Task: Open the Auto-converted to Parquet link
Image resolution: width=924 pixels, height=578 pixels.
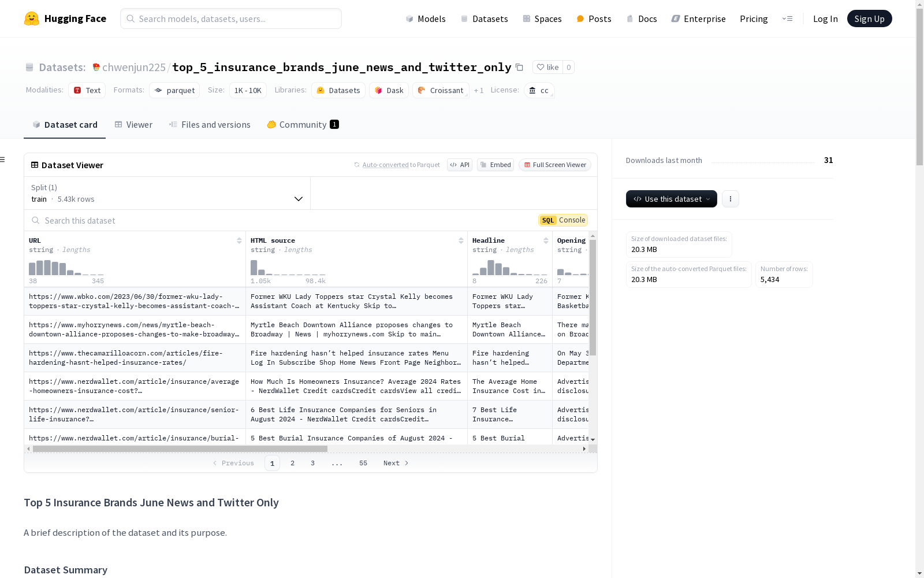Action: tap(385, 165)
